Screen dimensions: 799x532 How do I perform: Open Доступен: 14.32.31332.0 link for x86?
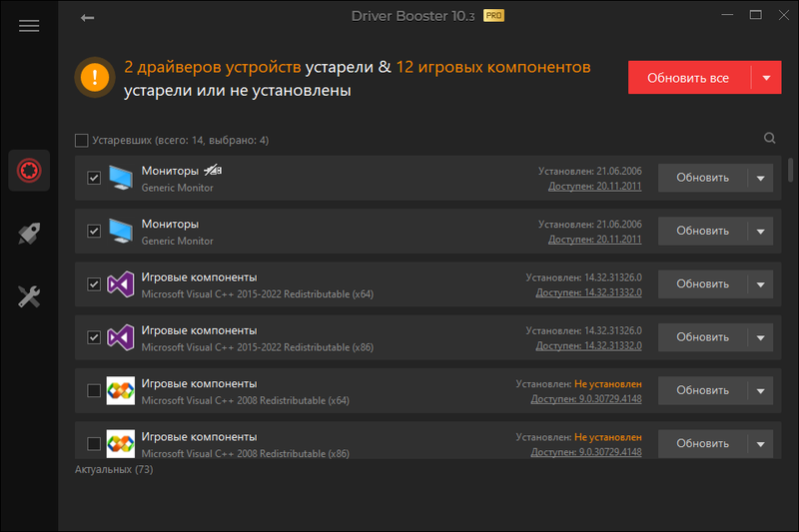coord(588,345)
